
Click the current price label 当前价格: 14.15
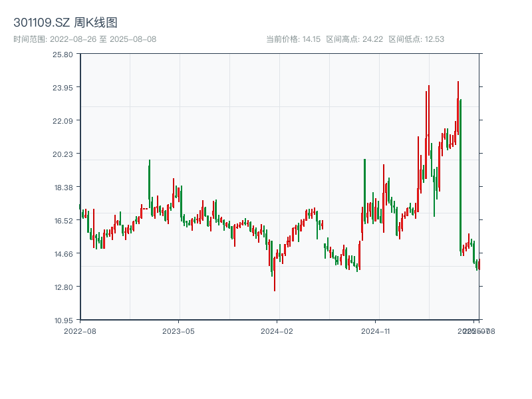click(x=293, y=39)
